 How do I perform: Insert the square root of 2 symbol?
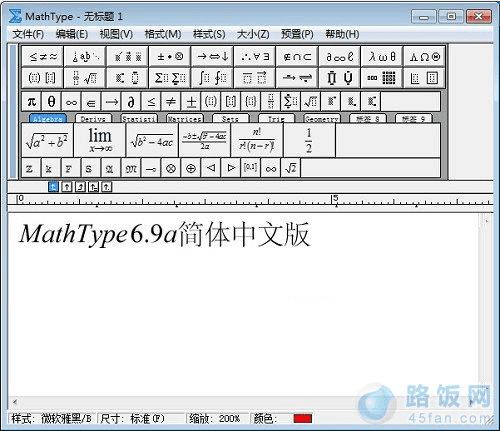[x=291, y=168]
